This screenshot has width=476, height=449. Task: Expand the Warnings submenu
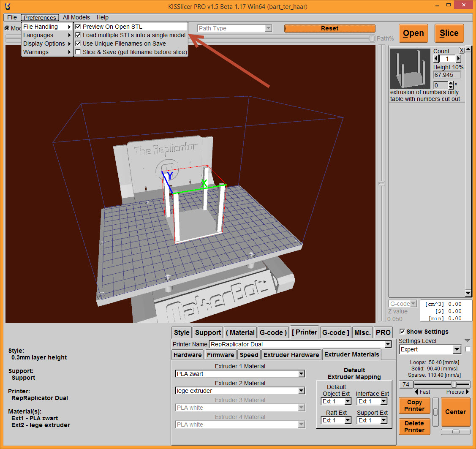click(47, 52)
